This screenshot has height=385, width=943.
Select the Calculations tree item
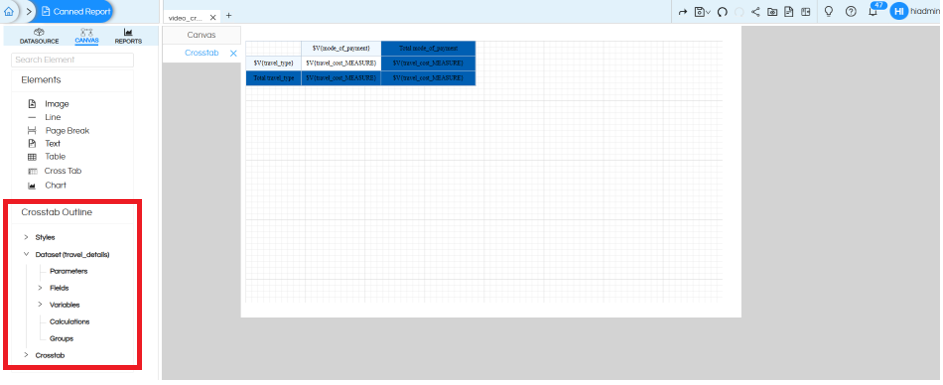pyautogui.click(x=69, y=322)
